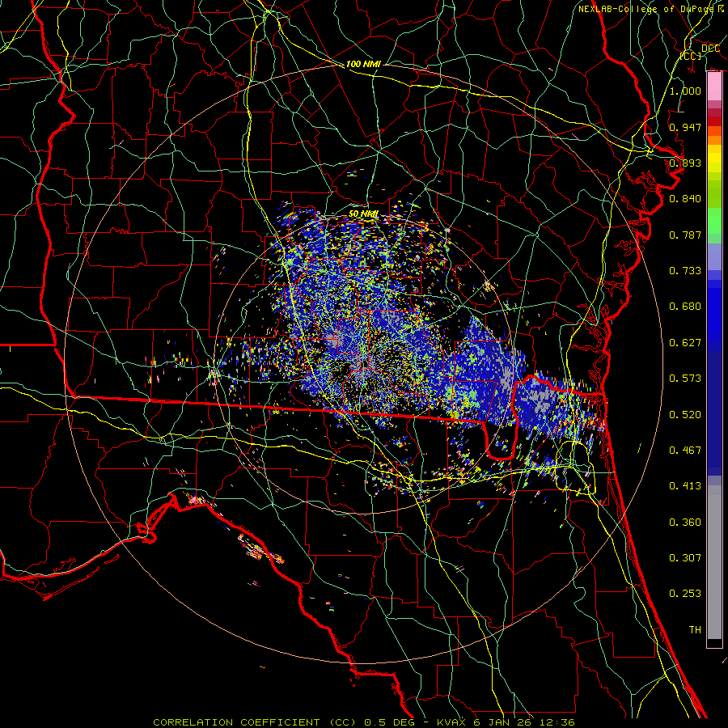
Task: Click the 50 NMI range ring label
Action: coord(363,214)
